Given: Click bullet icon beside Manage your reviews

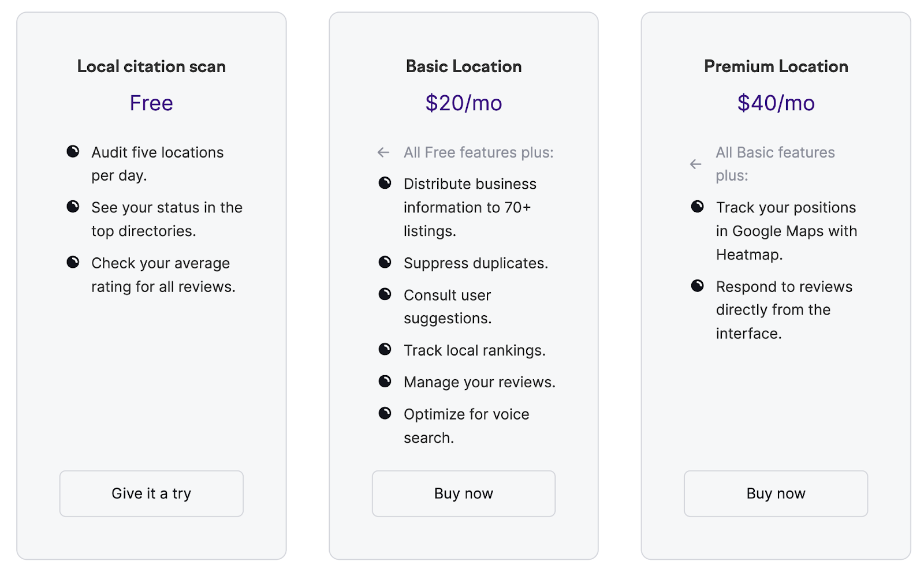Looking at the screenshot, I should (x=385, y=381).
